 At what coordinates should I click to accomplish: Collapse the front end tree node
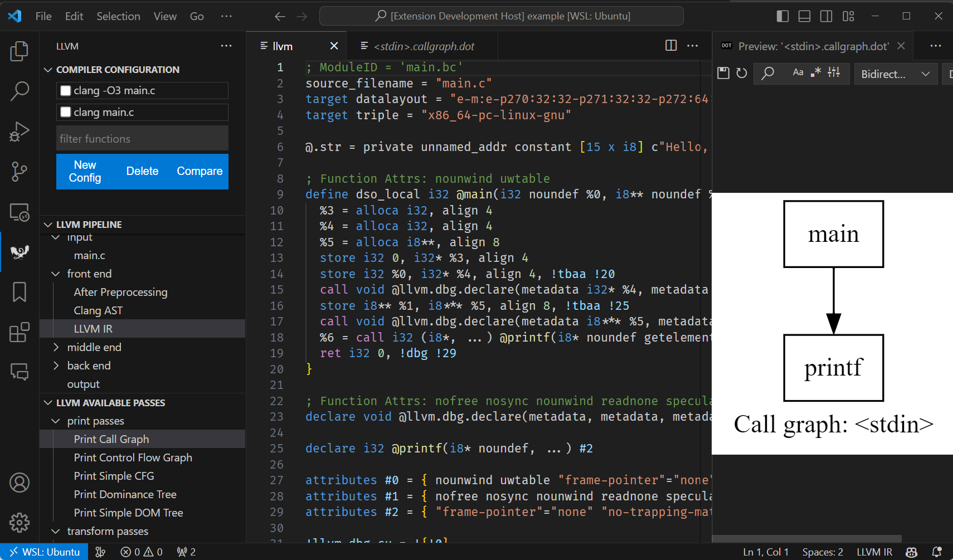pyautogui.click(x=56, y=274)
